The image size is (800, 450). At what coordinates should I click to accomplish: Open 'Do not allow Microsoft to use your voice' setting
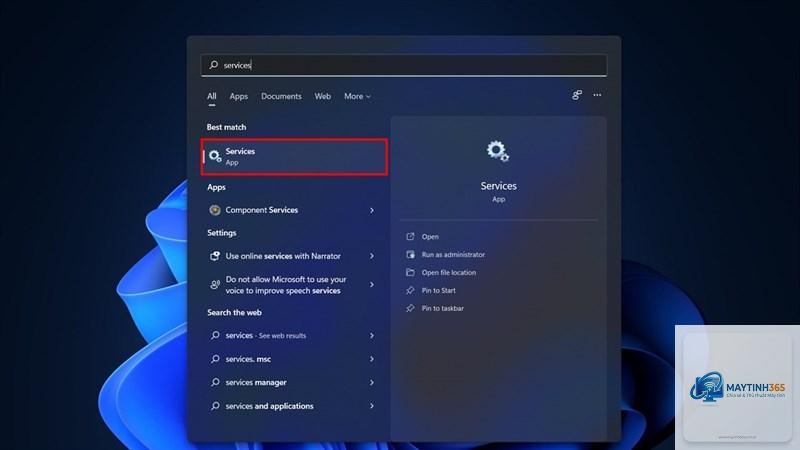[292, 285]
